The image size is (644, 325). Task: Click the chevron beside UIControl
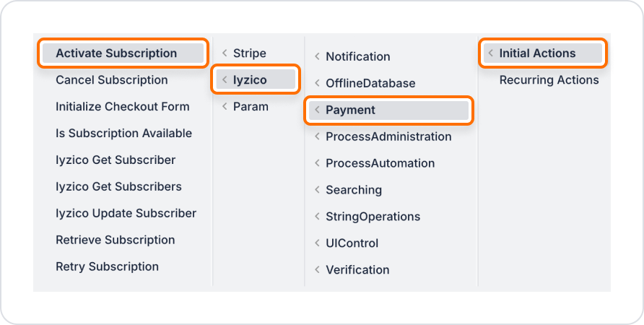tap(317, 243)
